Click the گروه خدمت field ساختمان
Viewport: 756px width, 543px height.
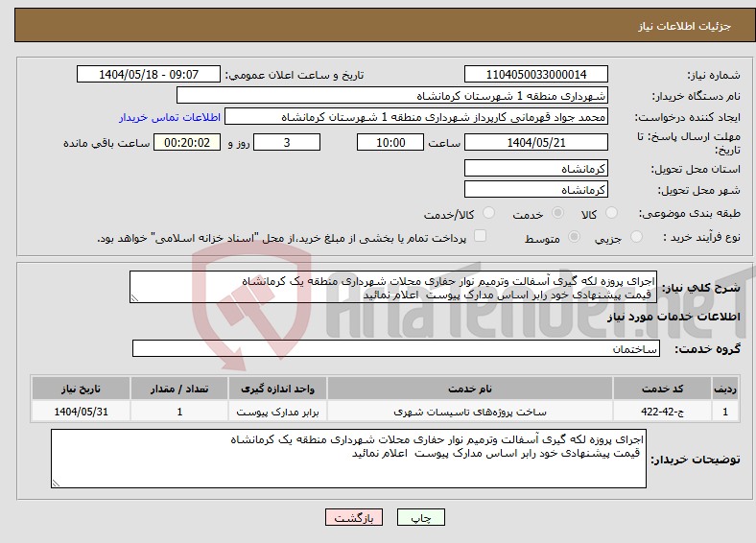pos(396,348)
